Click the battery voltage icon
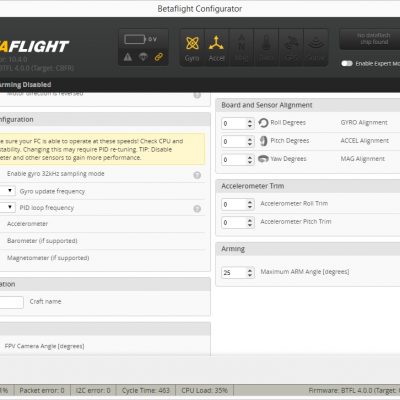 pos(135,39)
